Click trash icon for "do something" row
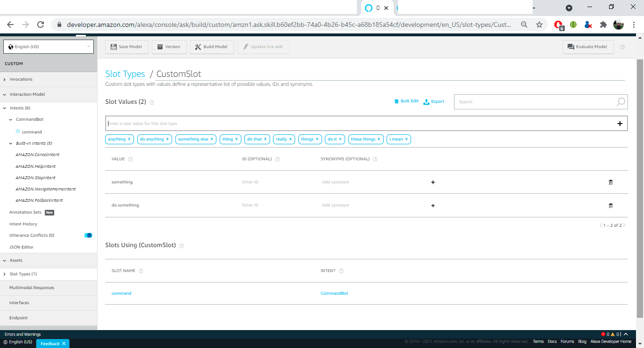 [x=611, y=206]
